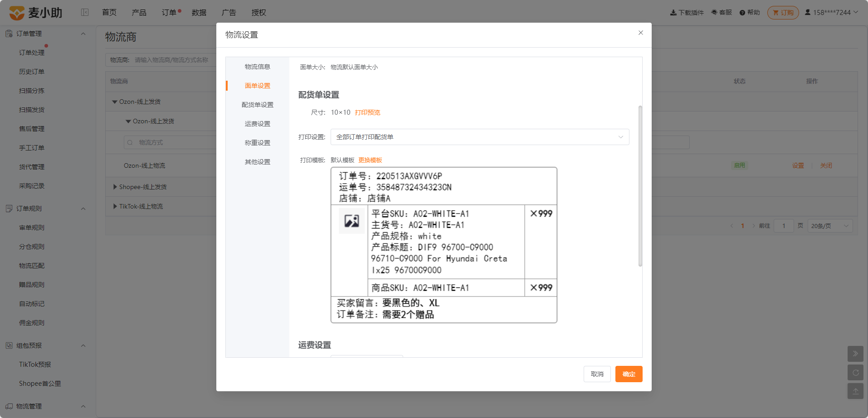Screen dimensions: 868x418
Task: Click the product image placeholder in template
Action: 352,221
